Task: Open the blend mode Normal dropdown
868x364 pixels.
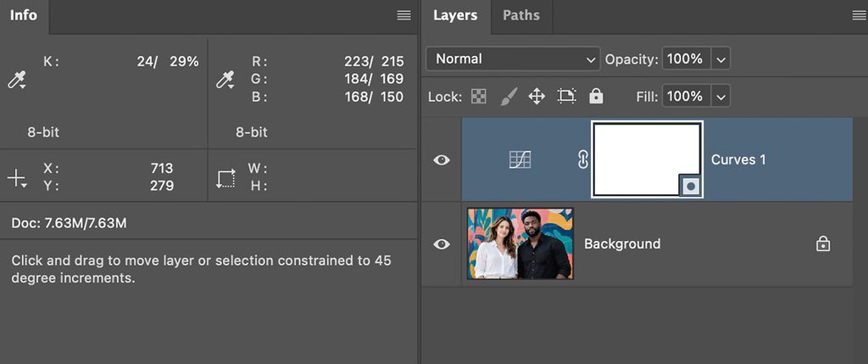Action: [513, 59]
